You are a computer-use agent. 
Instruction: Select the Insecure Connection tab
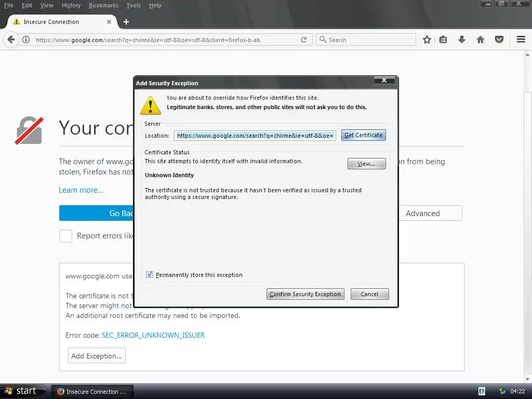(x=62, y=22)
